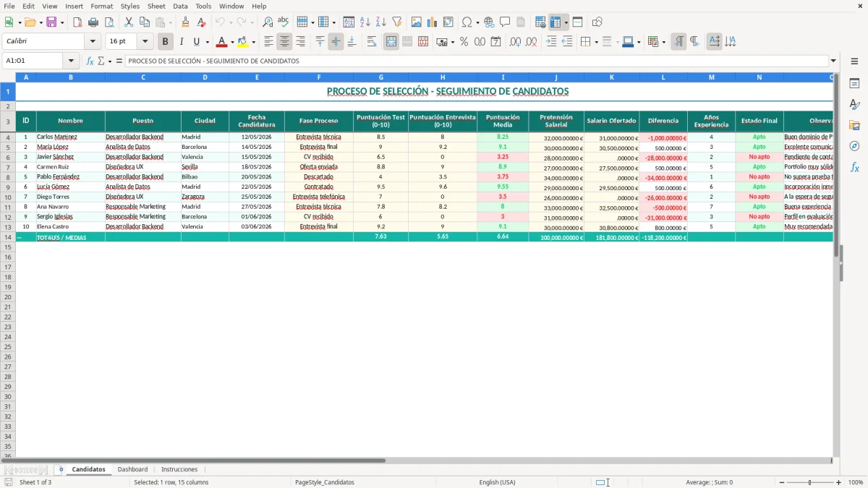Toggle Align Left
The height and width of the screenshot is (488, 868).
(x=268, y=42)
